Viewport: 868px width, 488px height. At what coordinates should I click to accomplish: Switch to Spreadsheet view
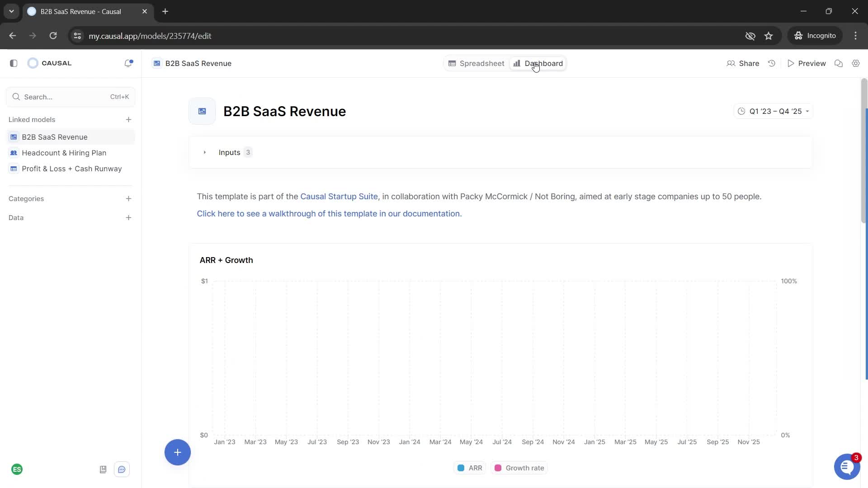tap(476, 63)
